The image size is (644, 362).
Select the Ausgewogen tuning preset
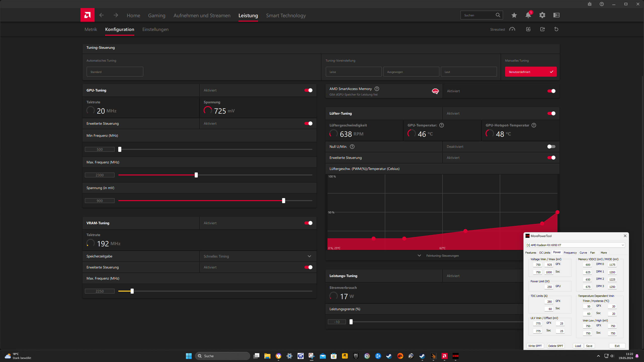click(x=411, y=72)
